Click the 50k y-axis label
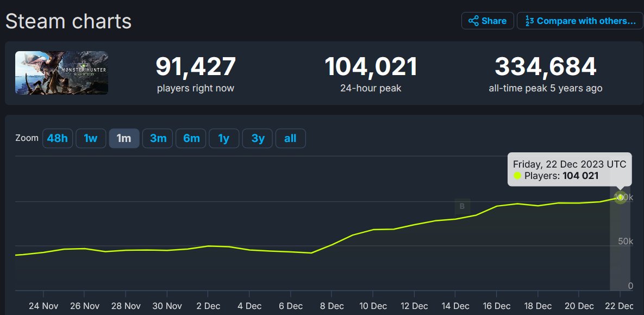Screen dimensions: 644x315 (626, 241)
